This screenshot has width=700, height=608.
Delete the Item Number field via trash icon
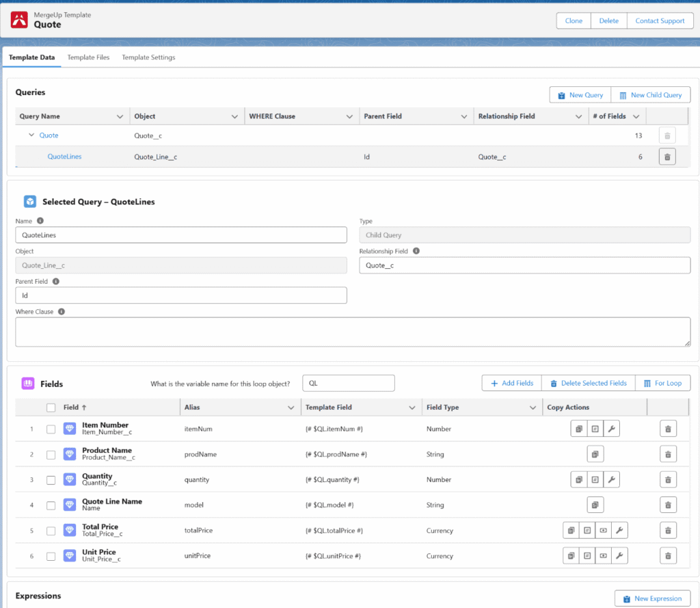[669, 429]
